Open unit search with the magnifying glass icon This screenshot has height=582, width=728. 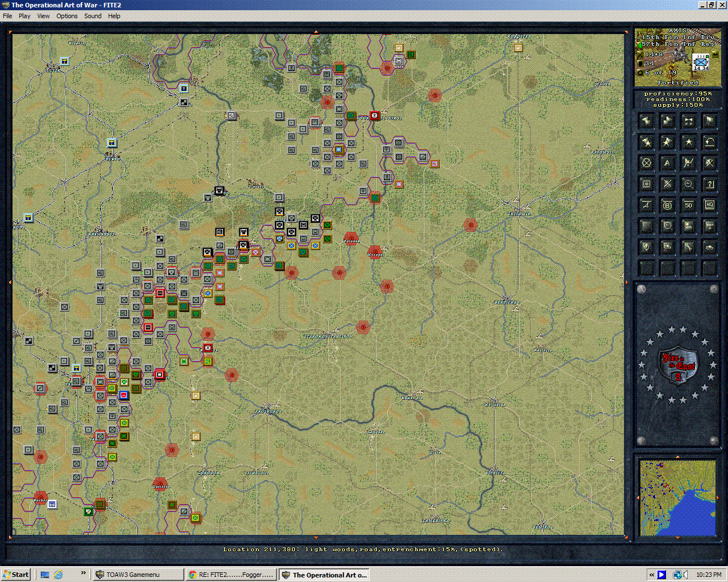(x=667, y=226)
